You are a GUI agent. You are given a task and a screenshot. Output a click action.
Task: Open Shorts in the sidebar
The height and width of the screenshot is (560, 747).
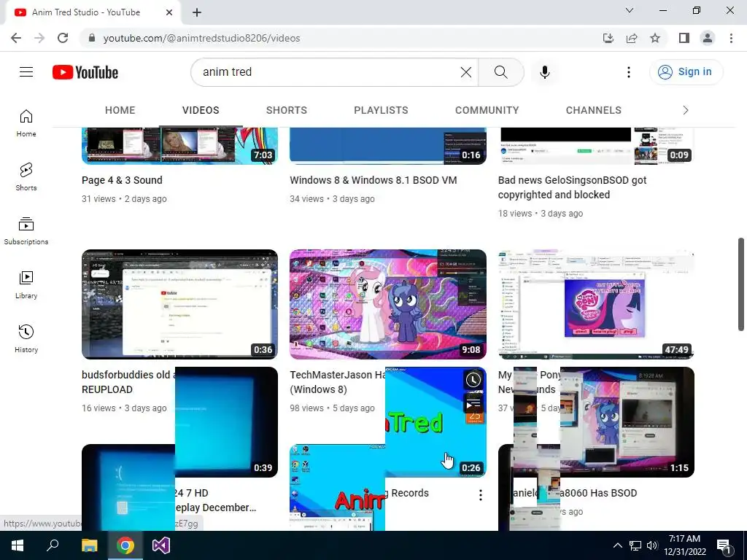coord(26,177)
